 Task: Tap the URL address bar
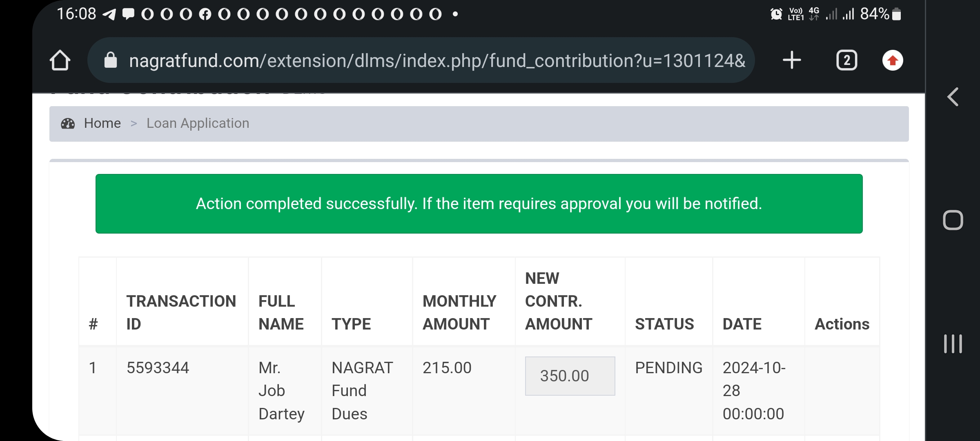[x=437, y=60]
